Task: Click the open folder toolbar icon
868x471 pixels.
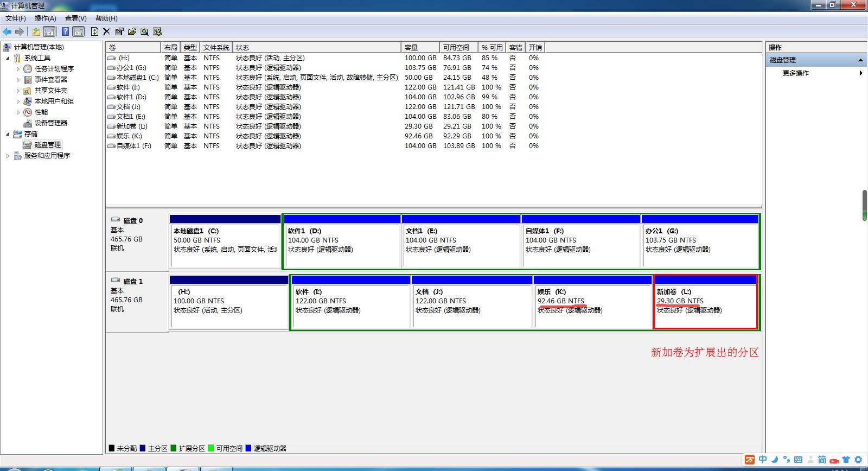Action: (x=132, y=31)
